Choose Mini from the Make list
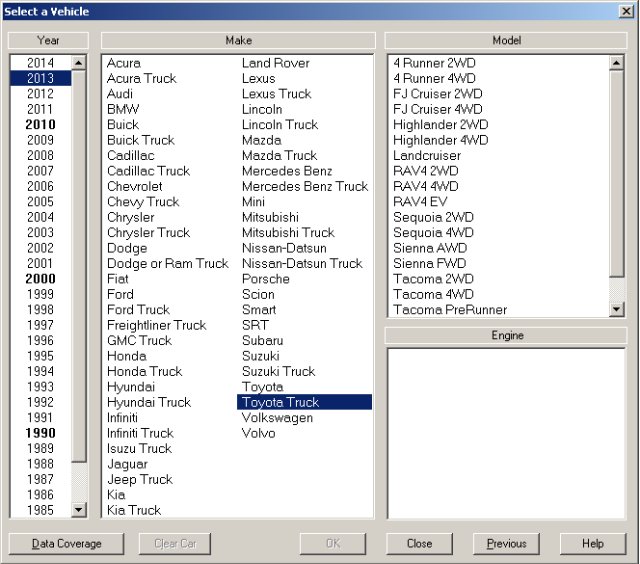Screen dimensions: 640x564 pyautogui.click(x=253, y=202)
